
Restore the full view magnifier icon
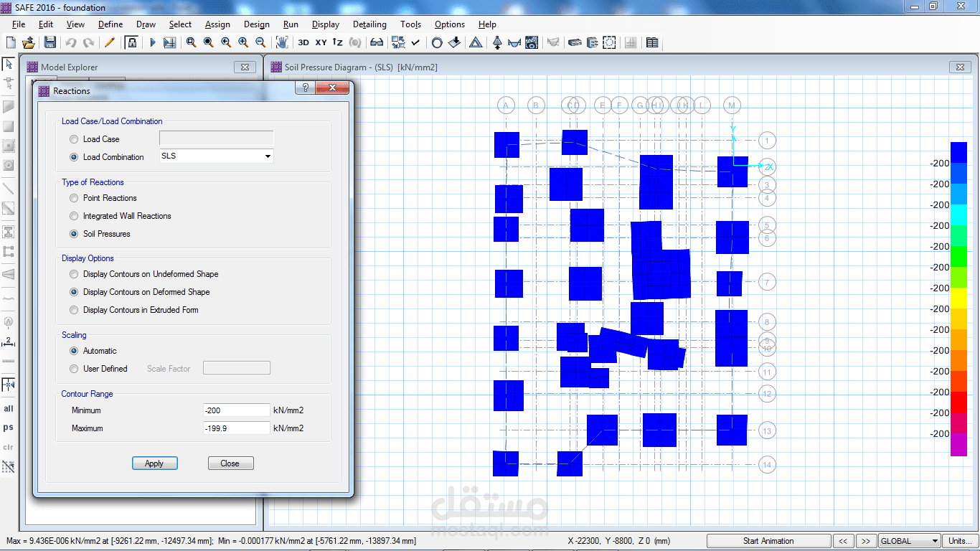pyautogui.click(x=209, y=42)
